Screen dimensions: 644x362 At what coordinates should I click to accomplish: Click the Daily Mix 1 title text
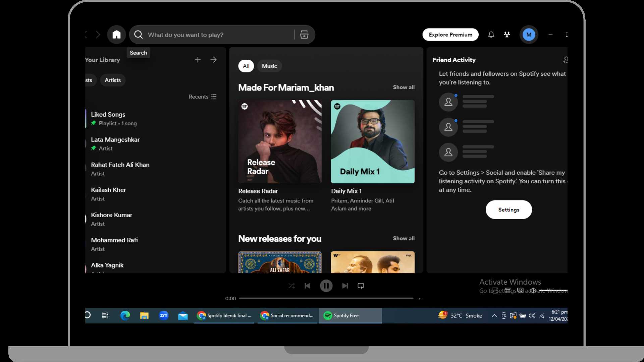pyautogui.click(x=346, y=191)
